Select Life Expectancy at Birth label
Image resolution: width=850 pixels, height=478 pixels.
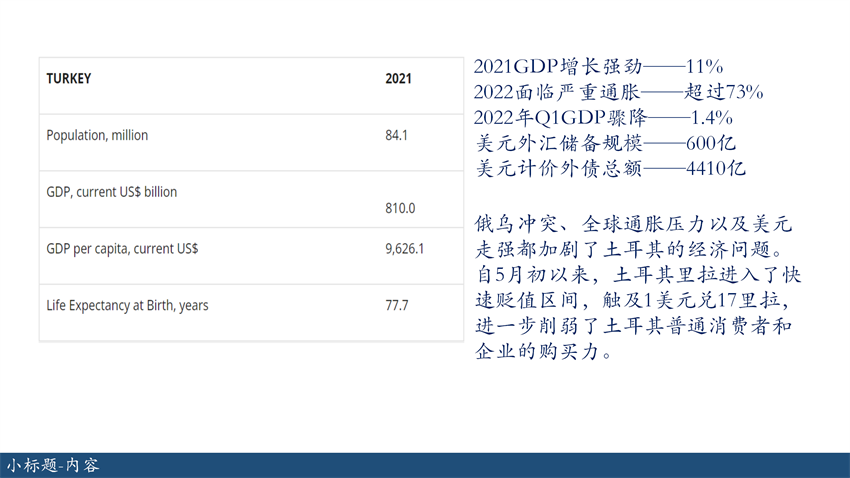[127, 305]
